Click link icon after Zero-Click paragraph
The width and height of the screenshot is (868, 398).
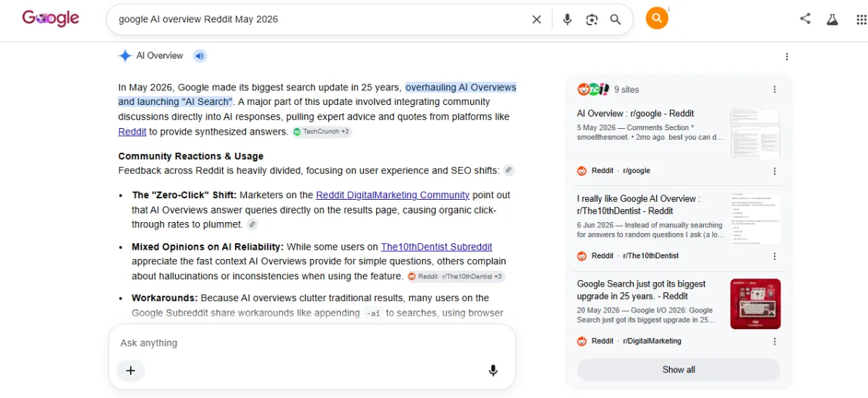point(252,225)
